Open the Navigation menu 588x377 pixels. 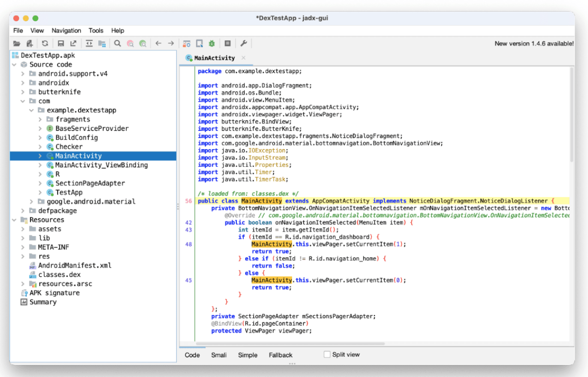point(66,30)
